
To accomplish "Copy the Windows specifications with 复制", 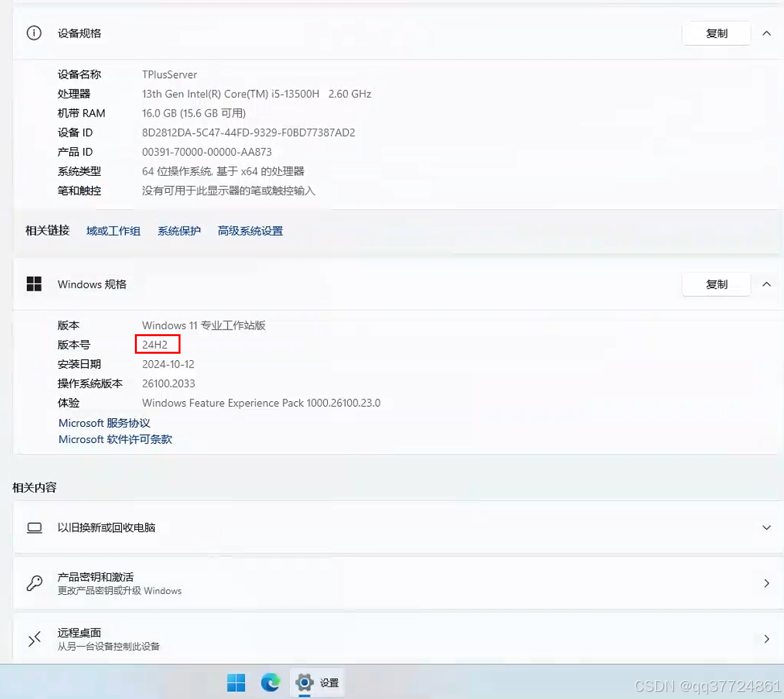I will tap(716, 284).
